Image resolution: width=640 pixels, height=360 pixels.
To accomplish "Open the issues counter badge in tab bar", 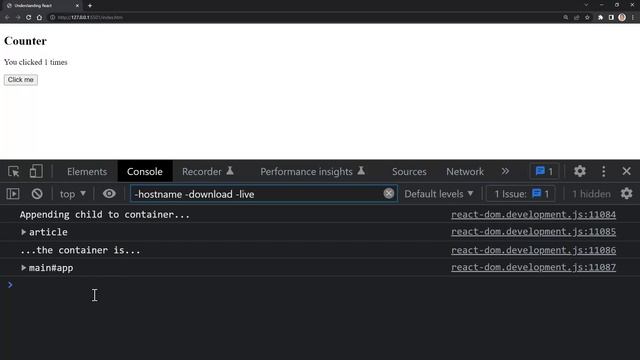I will (544, 171).
